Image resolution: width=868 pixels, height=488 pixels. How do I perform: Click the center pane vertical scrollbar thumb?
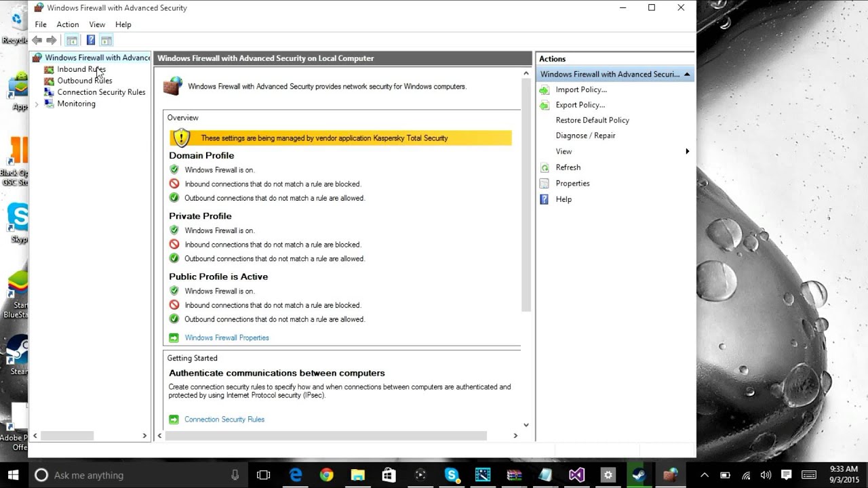526,195
